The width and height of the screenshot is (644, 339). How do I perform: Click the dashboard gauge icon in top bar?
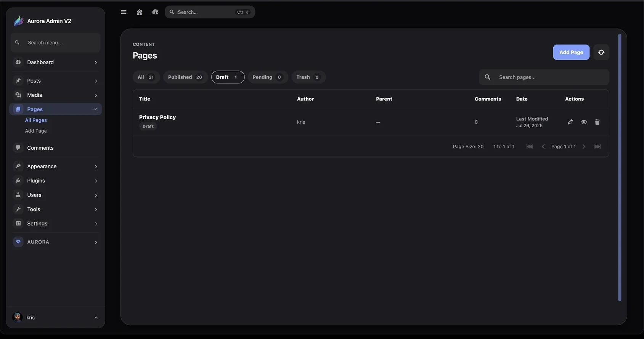tap(155, 12)
